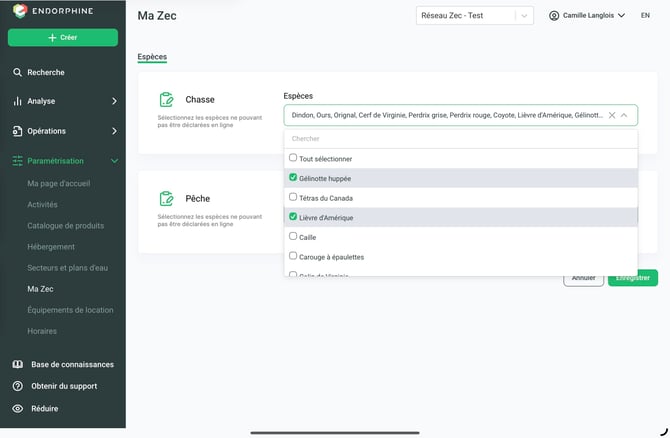
Task: Select the Espèces tab
Action: point(152,57)
